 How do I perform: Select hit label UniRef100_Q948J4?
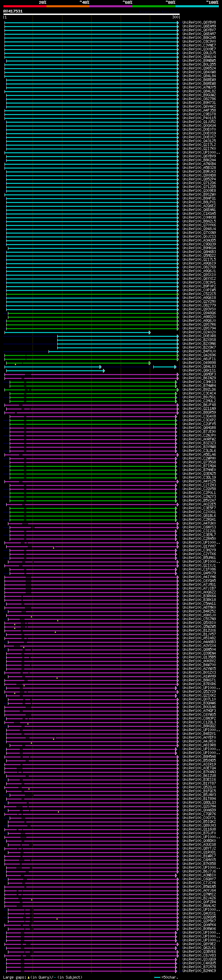coord(199,229)
